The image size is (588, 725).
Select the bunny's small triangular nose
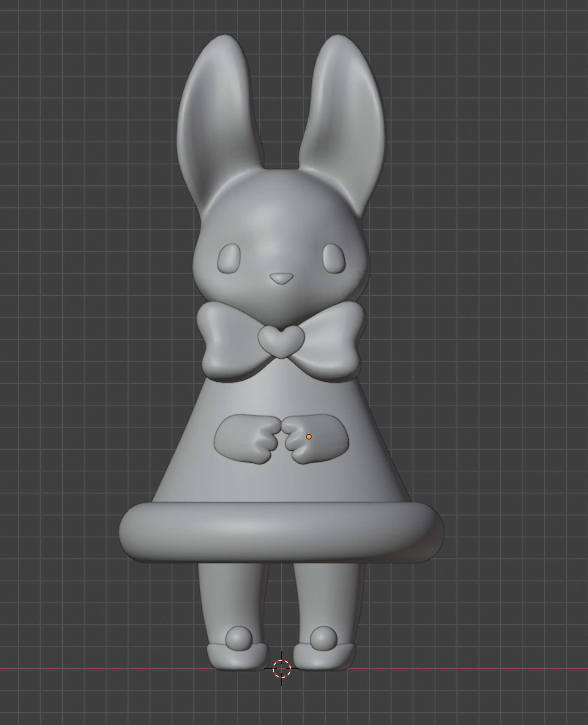281,279
